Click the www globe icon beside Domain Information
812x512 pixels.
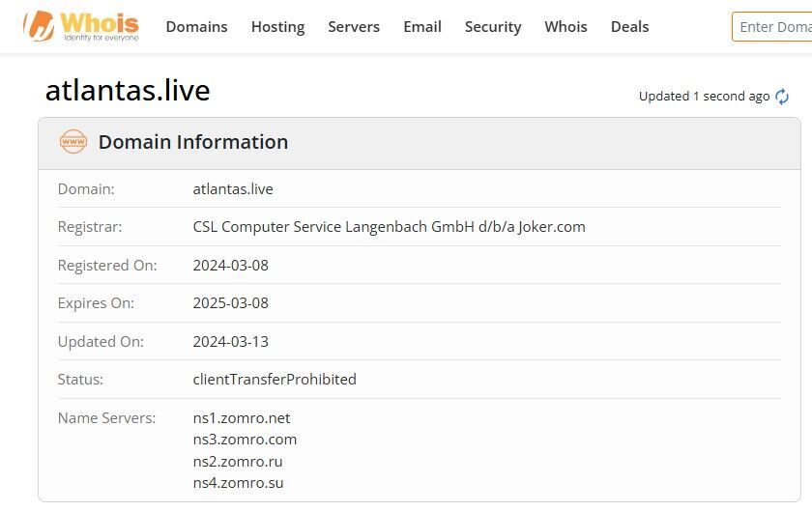click(73, 141)
